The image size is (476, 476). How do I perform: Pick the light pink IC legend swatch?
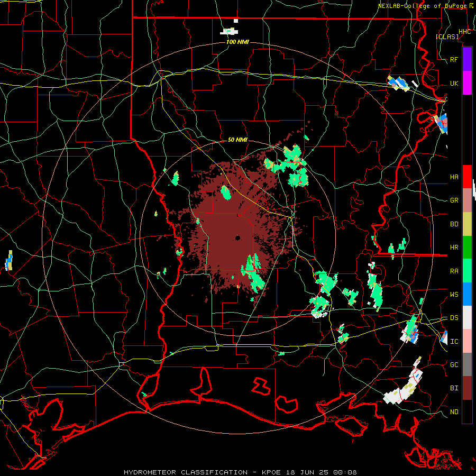pyautogui.click(x=467, y=341)
